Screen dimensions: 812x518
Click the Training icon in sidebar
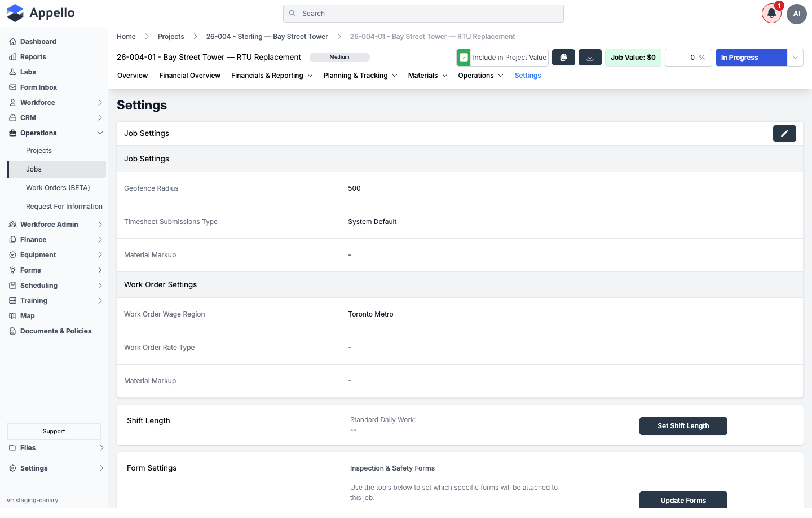pyautogui.click(x=12, y=301)
